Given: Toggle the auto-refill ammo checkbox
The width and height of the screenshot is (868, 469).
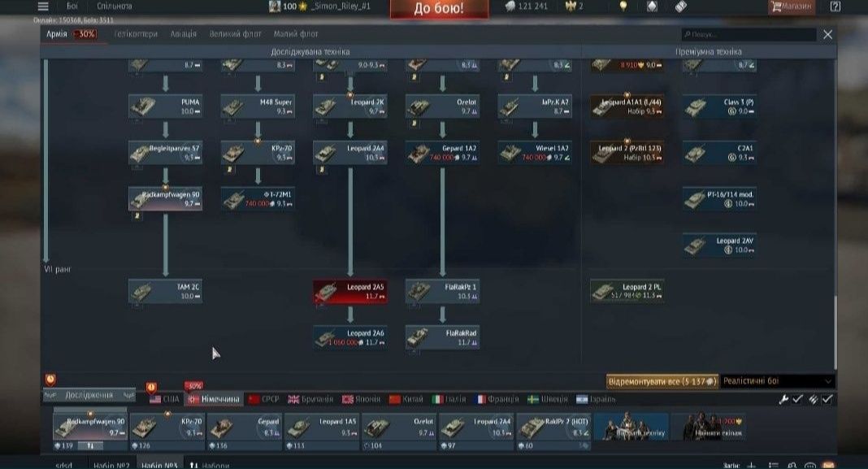Looking at the screenshot, I should [827, 398].
